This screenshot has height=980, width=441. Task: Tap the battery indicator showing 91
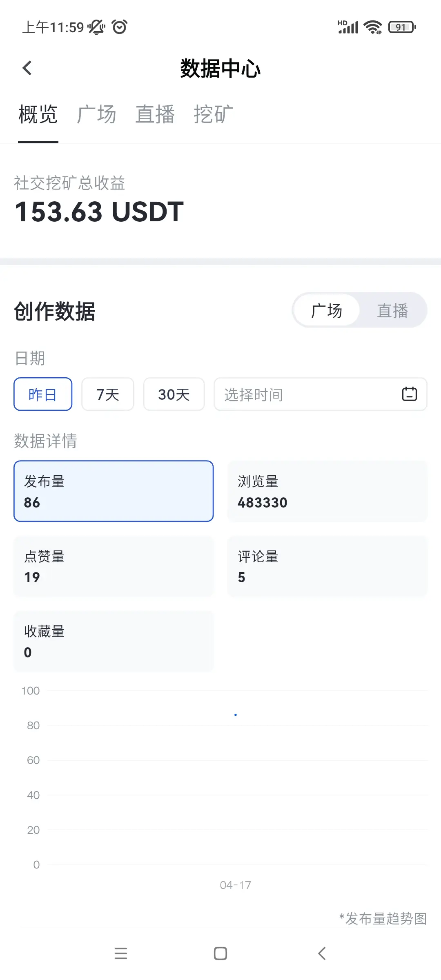[x=402, y=27]
